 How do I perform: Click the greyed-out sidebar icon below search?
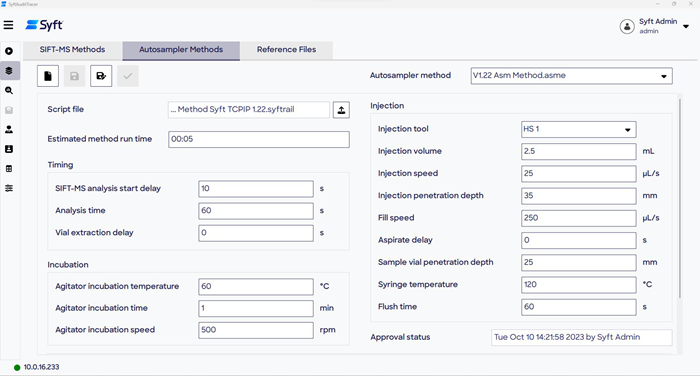[9, 110]
